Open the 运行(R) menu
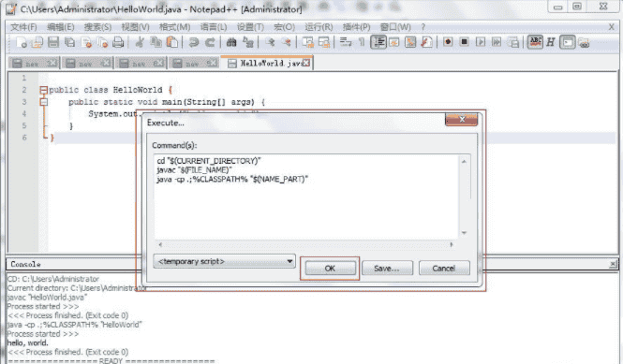The height and width of the screenshot is (364, 623). [x=319, y=27]
